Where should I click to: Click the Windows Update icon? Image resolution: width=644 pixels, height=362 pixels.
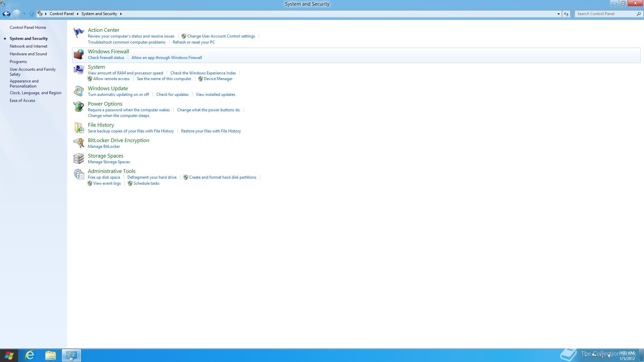(x=78, y=91)
